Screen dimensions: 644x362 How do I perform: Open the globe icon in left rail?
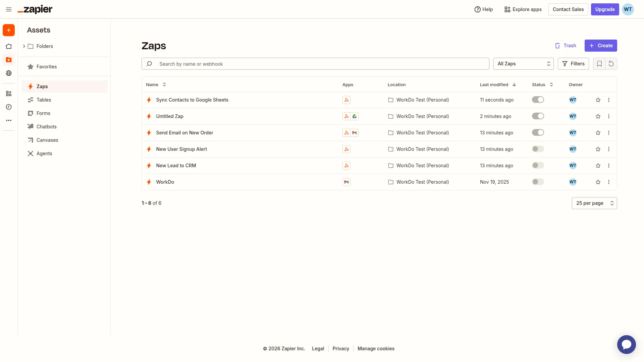[x=9, y=73]
